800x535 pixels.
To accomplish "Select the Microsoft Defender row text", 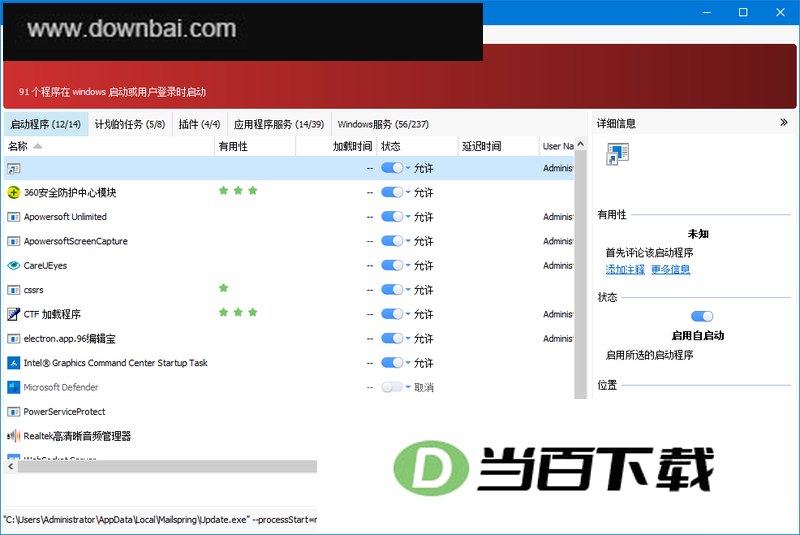I will coord(61,387).
